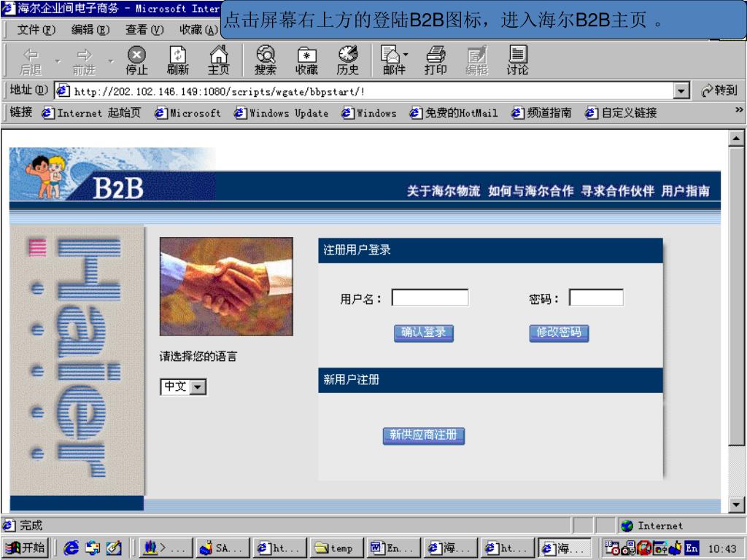
Task: Click the handshake image
Action: 226,286
